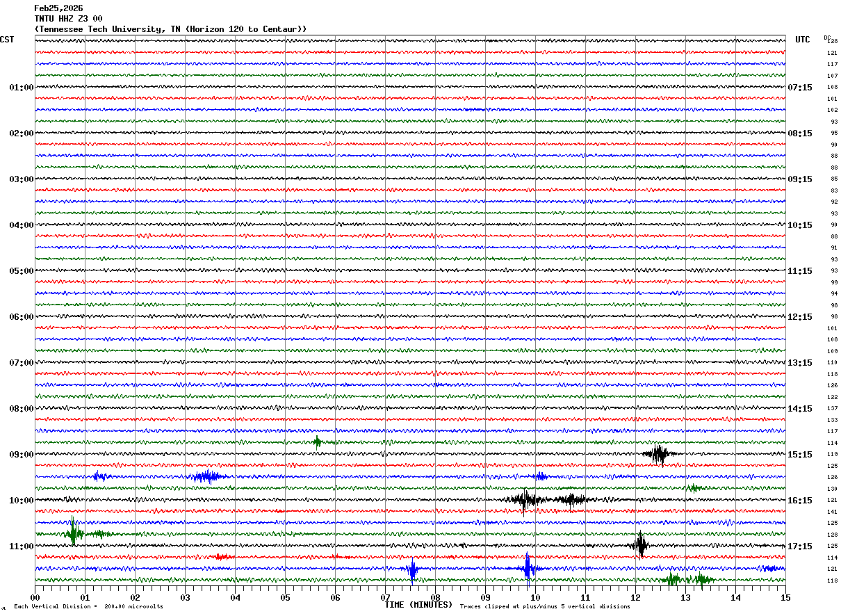Click the DC value 85 on right
Image resolution: width=841 pixels, height=616 pixels.
833,179
